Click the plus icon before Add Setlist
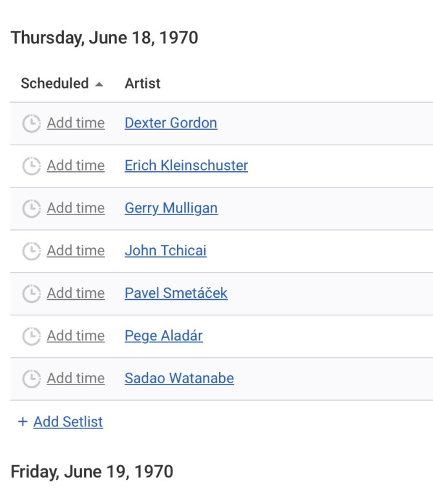The height and width of the screenshot is (504, 433). [23, 421]
